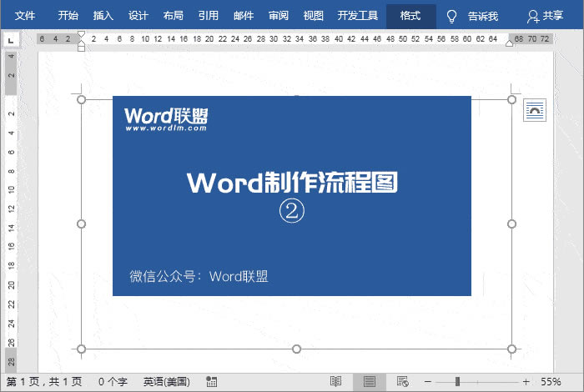
Task: Click the zoom in plus button
Action: click(x=526, y=381)
